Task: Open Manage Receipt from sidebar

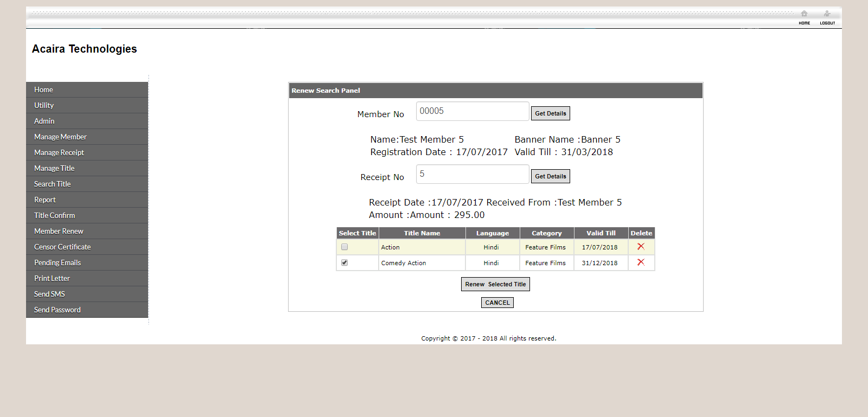Action: tap(59, 152)
